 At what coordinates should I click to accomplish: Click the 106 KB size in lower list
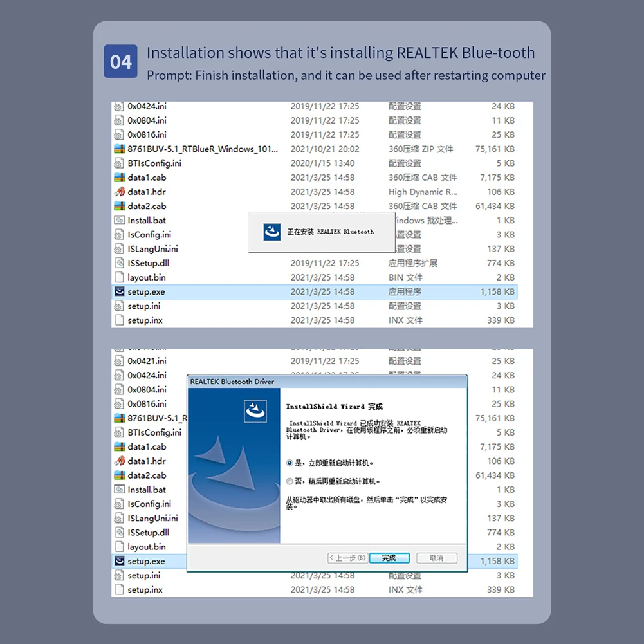501,461
